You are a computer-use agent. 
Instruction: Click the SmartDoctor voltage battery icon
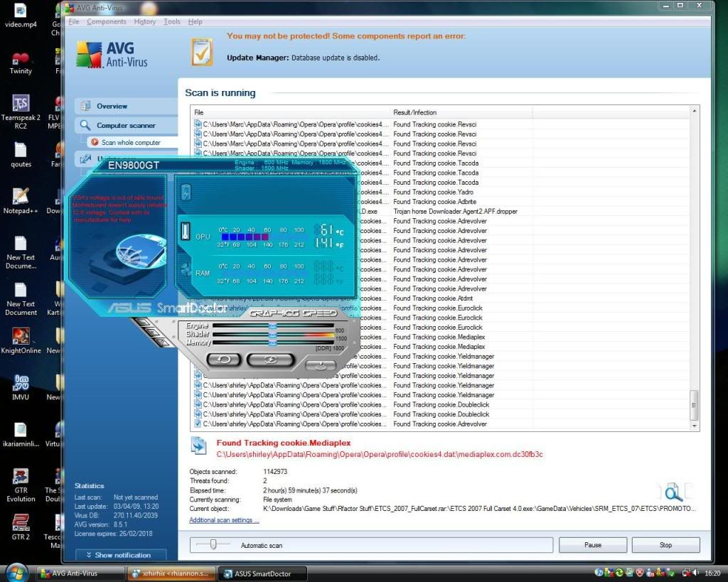[186, 192]
